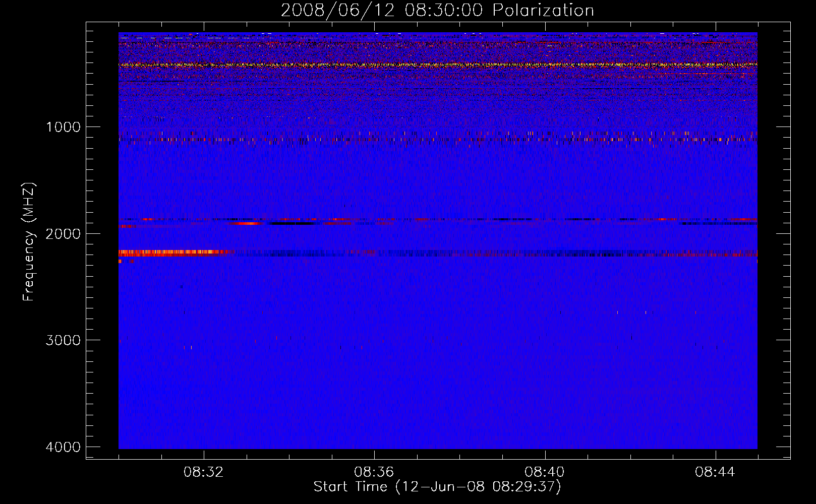Click the 08:40 time tick label
The image size is (816, 504).
(x=545, y=472)
